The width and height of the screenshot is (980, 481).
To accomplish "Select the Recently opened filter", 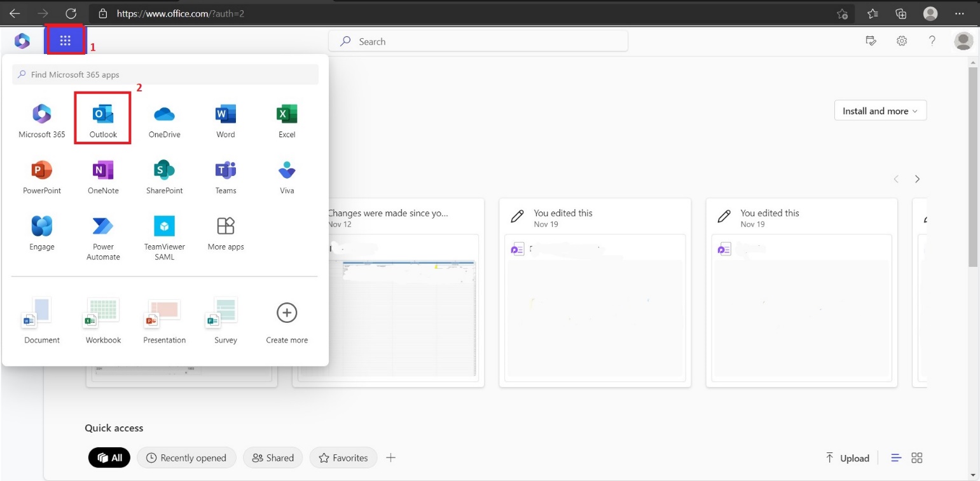I will point(186,457).
